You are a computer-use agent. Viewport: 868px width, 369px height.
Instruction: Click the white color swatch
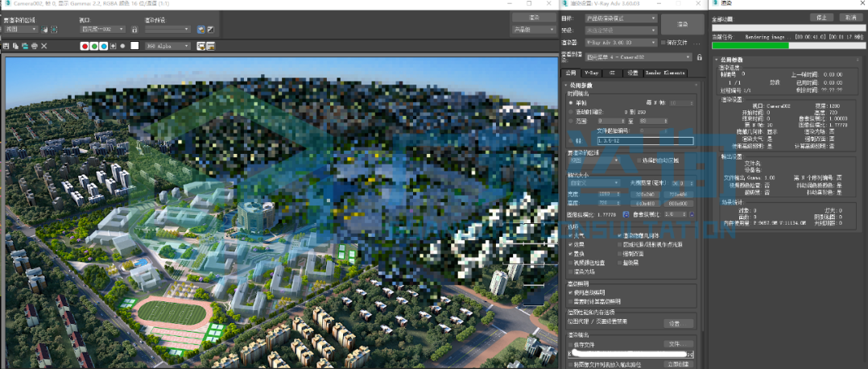134,46
